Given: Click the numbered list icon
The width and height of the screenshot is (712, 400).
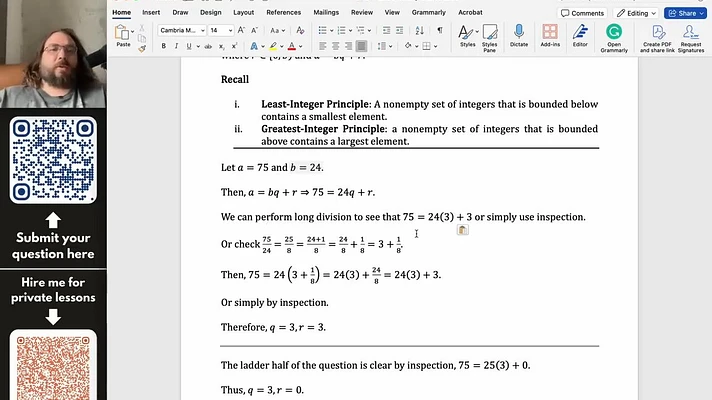Looking at the screenshot, I should (x=341, y=30).
